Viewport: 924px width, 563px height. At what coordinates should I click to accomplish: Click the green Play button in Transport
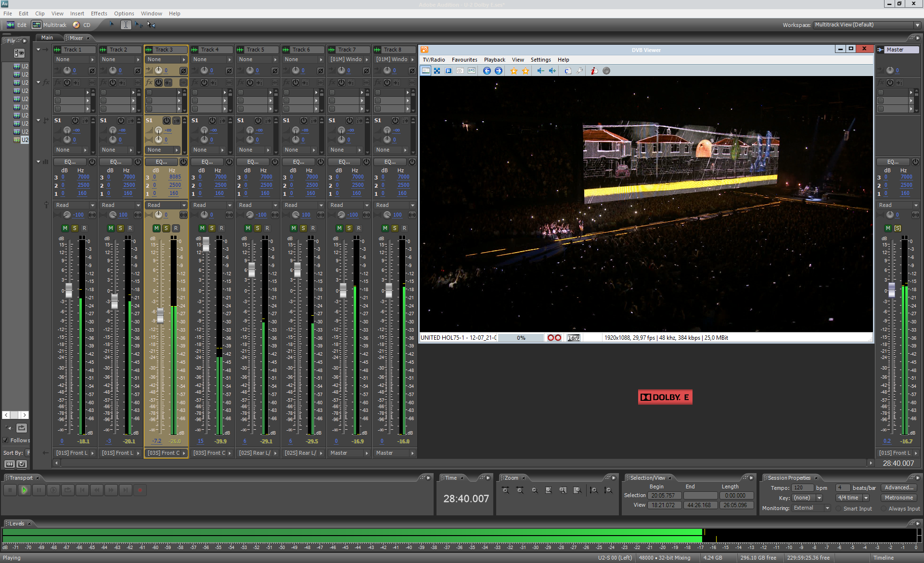(x=24, y=490)
